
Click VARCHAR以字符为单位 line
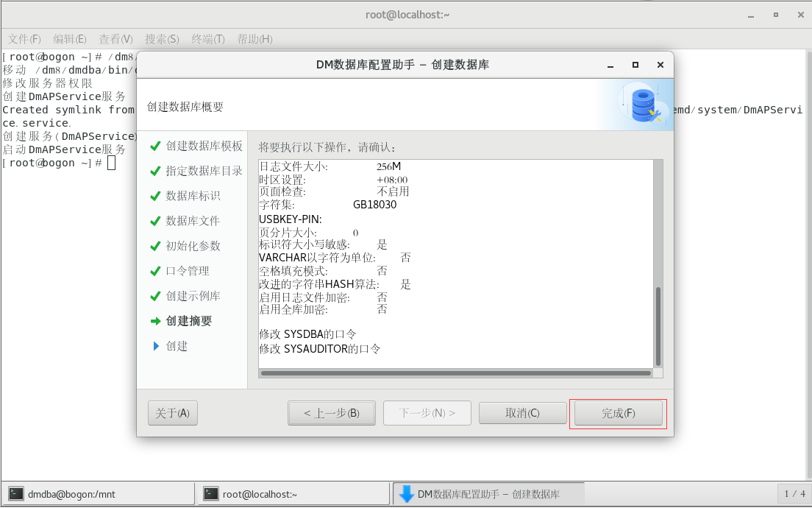click(335, 258)
